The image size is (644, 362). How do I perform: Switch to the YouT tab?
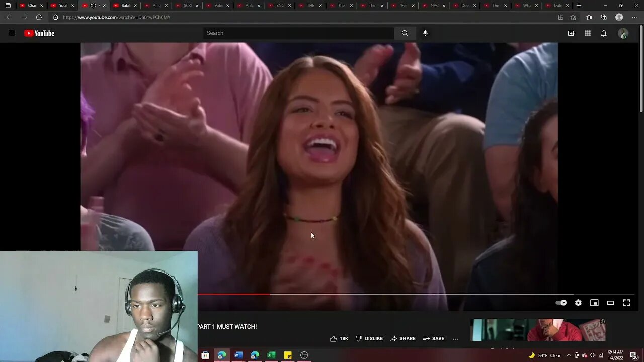(x=62, y=6)
